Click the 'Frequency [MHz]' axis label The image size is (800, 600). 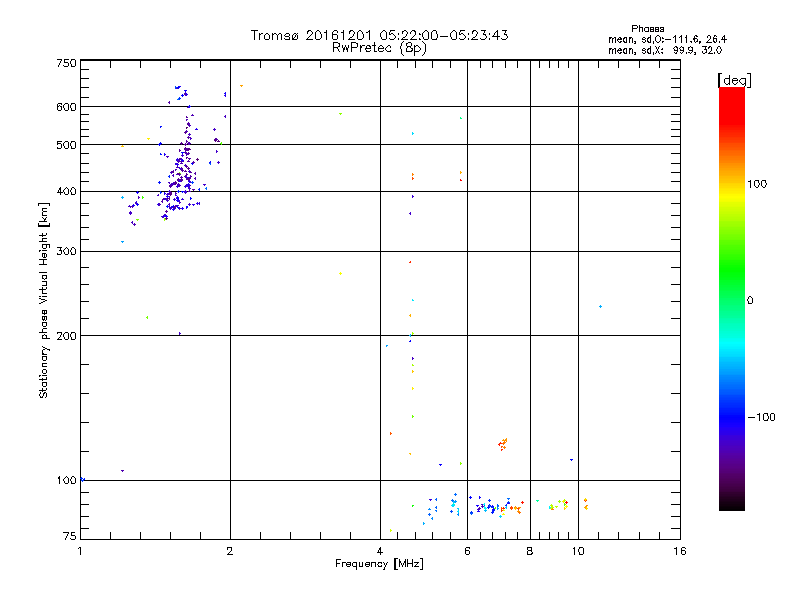point(379,564)
